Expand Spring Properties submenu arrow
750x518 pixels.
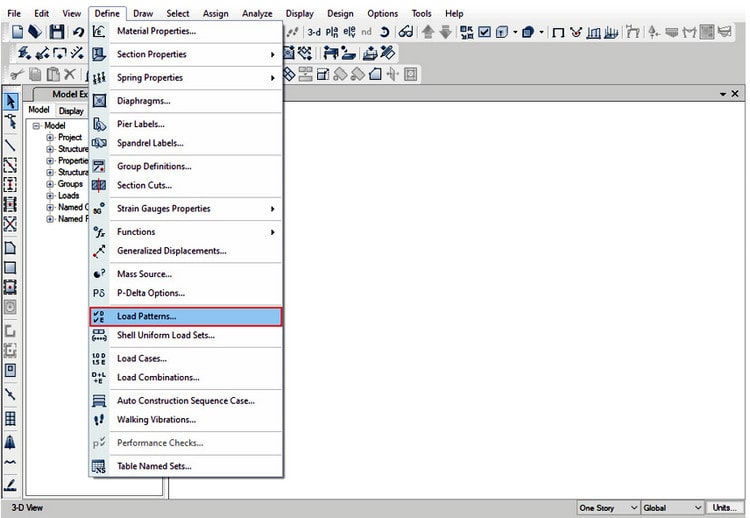pos(273,77)
